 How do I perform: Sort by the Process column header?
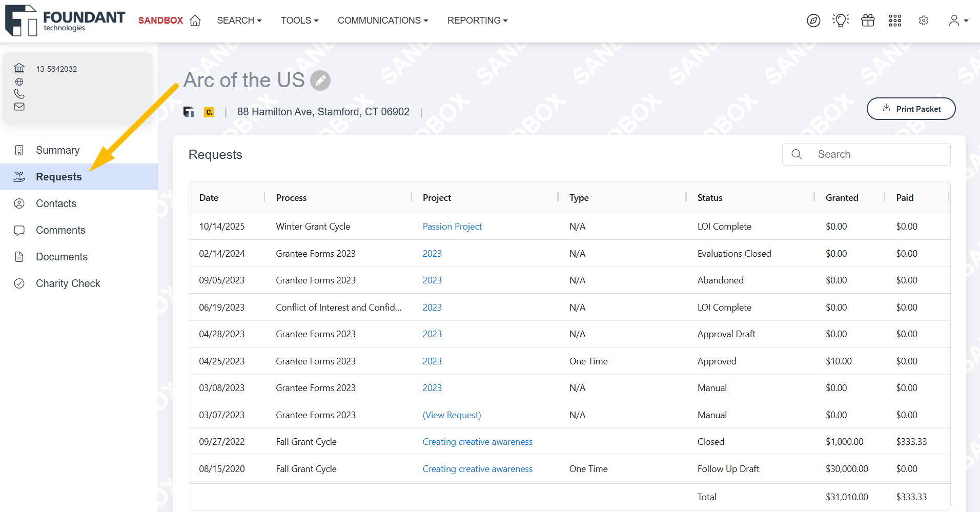tap(291, 198)
